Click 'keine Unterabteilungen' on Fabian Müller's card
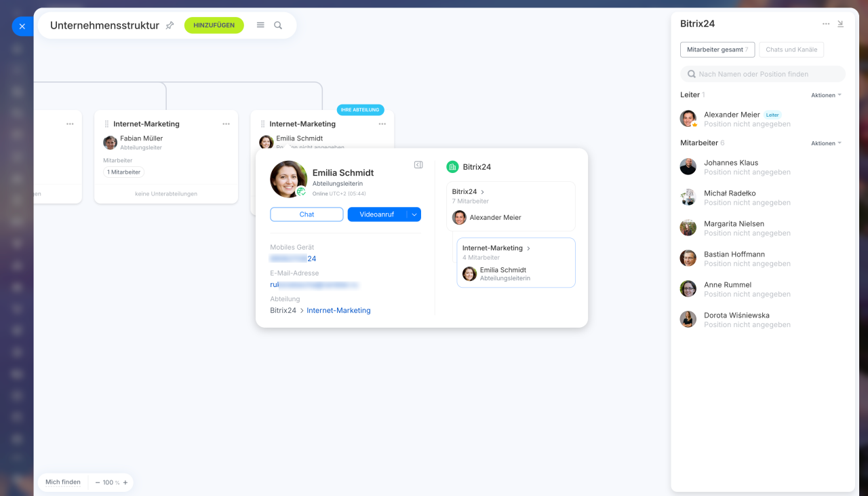Viewport: 868px width, 496px height. point(166,194)
